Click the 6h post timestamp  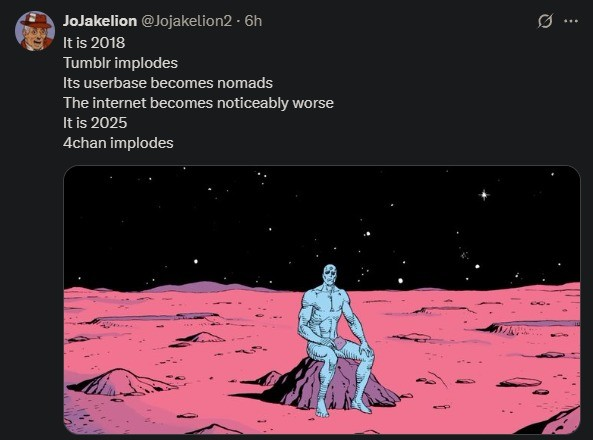[253, 21]
